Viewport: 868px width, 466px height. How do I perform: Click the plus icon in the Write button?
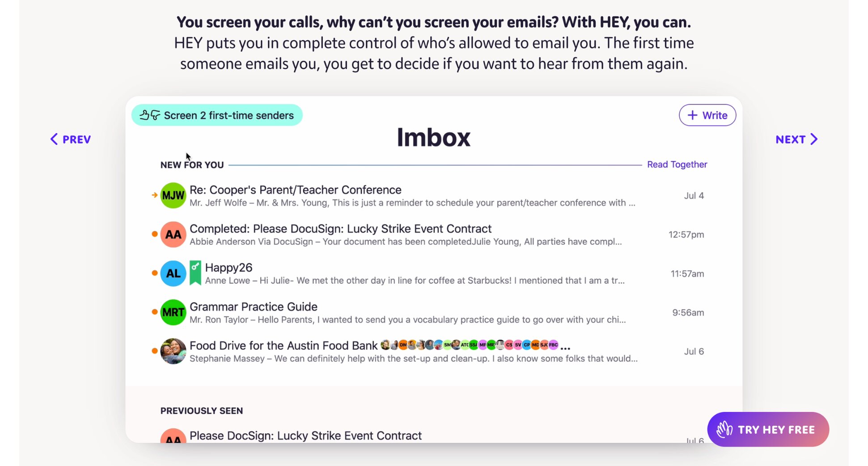pos(692,115)
